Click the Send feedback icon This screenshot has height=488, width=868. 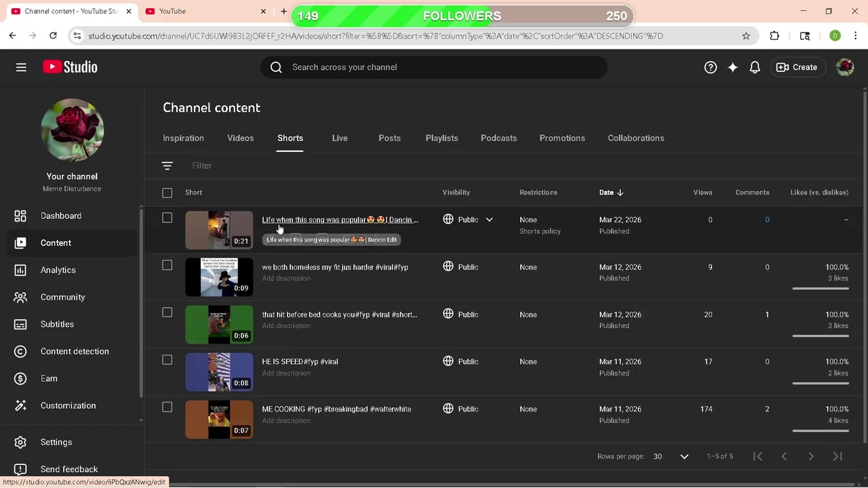[x=20, y=469]
